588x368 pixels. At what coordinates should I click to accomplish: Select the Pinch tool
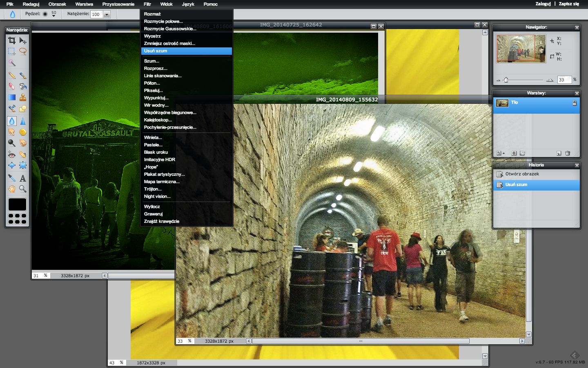(23, 166)
